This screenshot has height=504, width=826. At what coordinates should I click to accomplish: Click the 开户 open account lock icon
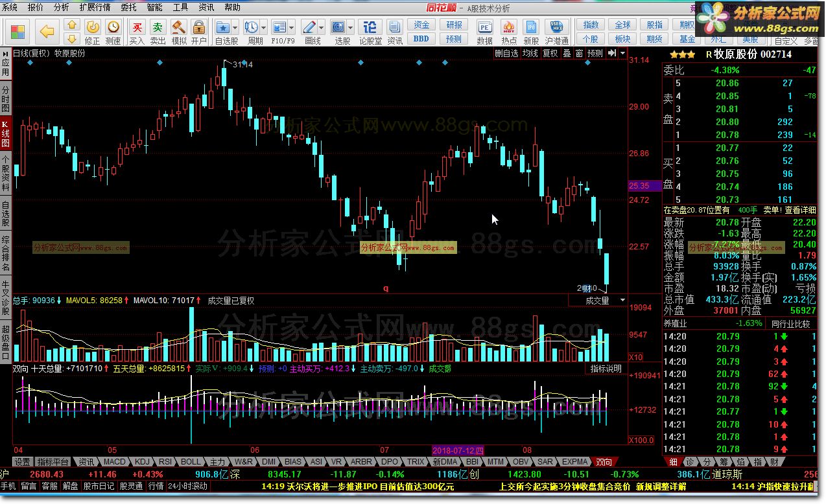tap(199, 31)
